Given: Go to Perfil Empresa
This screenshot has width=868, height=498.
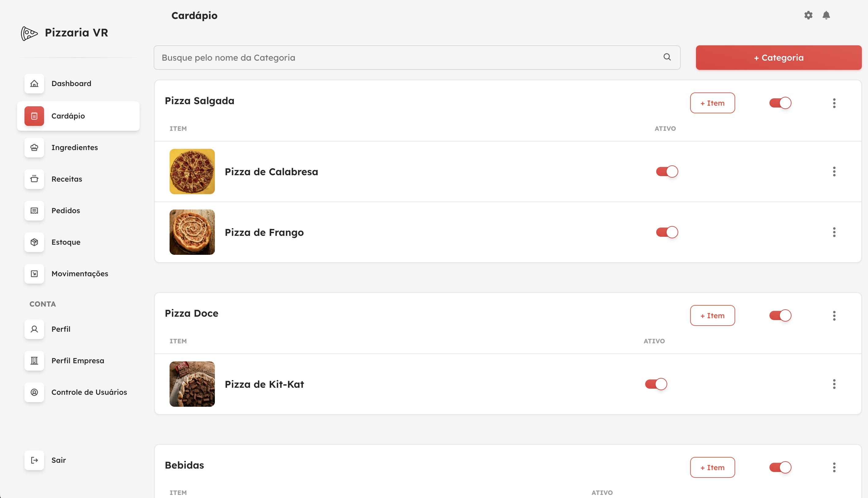Looking at the screenshot, I should (77, 360).
